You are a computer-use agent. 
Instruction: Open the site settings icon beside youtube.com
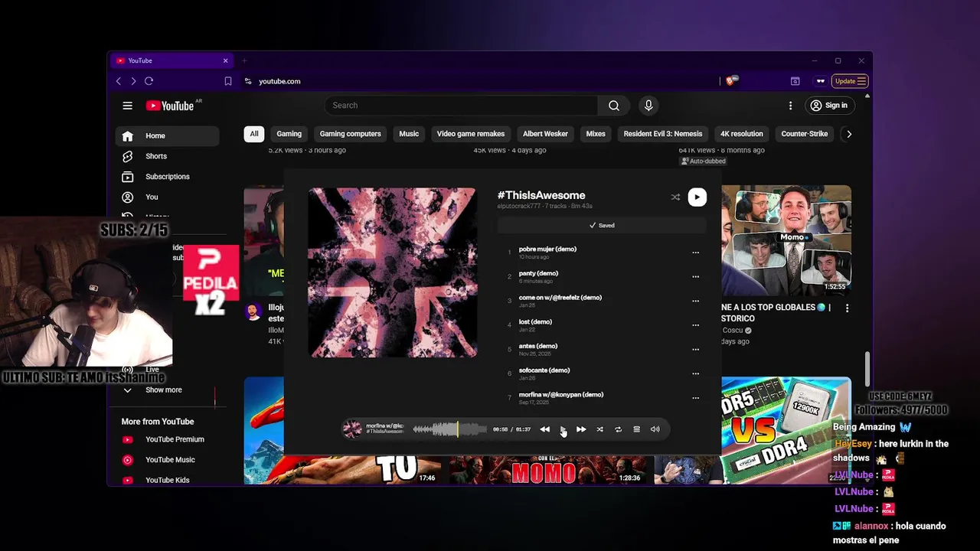[248, 81]
